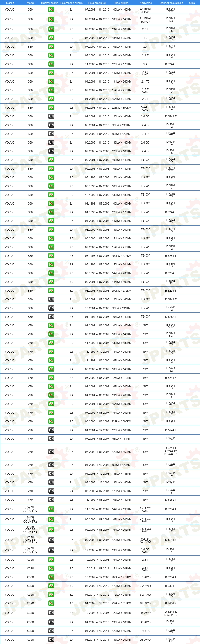Select power value 144kW / 196KM
The image size is (200, 644).
coord(121,282)
